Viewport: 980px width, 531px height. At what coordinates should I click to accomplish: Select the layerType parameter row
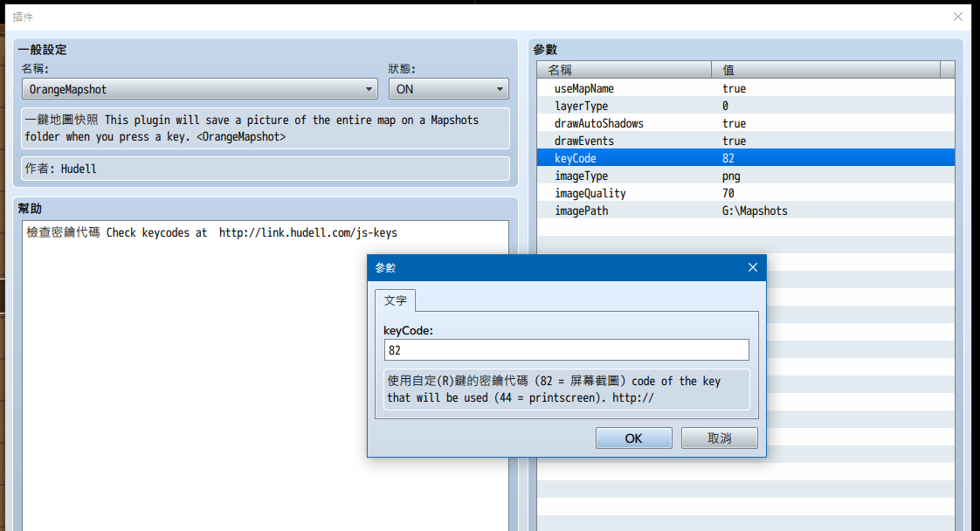(746, 107)
